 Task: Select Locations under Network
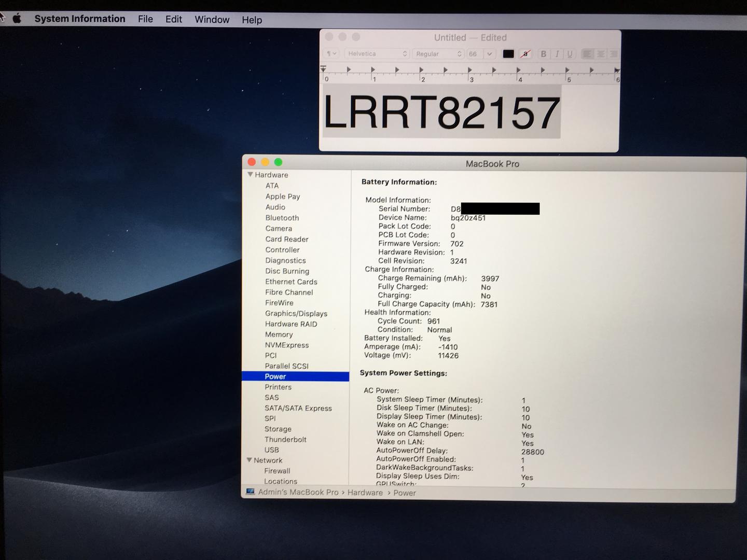coord(281,481)
